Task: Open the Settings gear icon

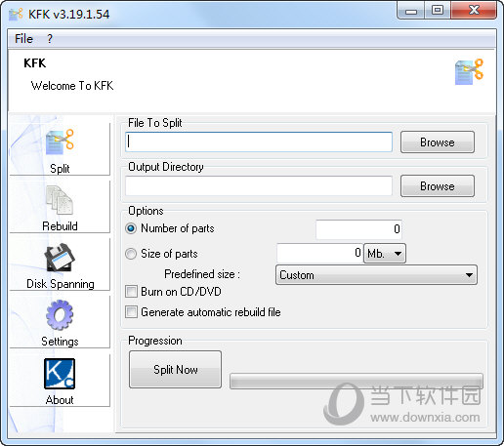Action: (x=60, y=314)
